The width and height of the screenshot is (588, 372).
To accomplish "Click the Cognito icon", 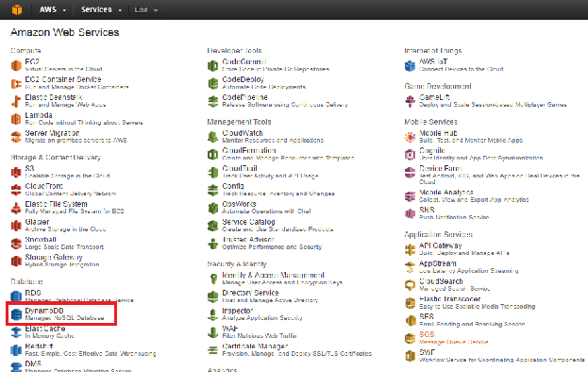I will tap(410, 154).
